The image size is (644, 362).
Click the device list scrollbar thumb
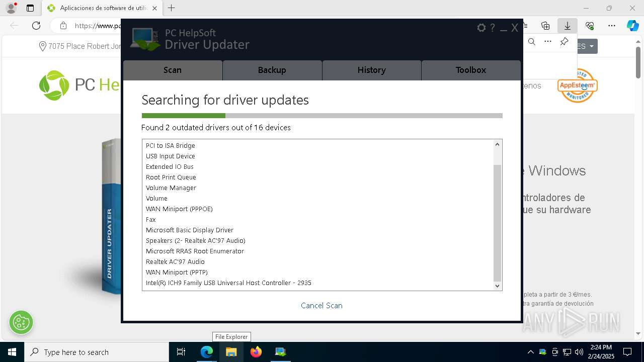pos(497,222)
